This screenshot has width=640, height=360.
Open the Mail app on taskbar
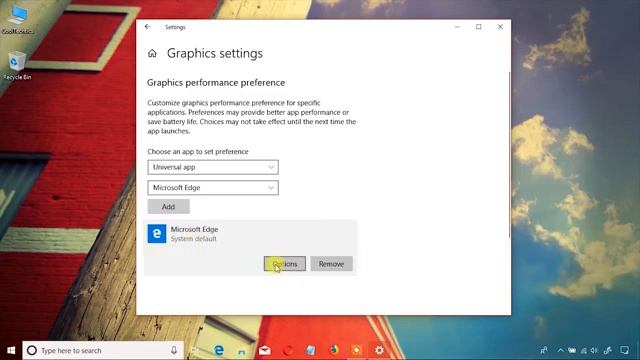(264, 350)
